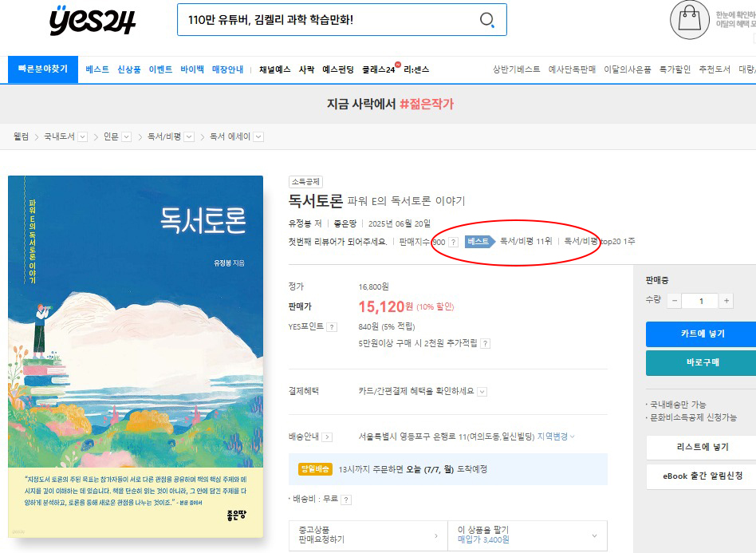The height and width of the screenshot is (553, 756).
Task: Open the 사락 menu item
Action: tap(307, 69)
